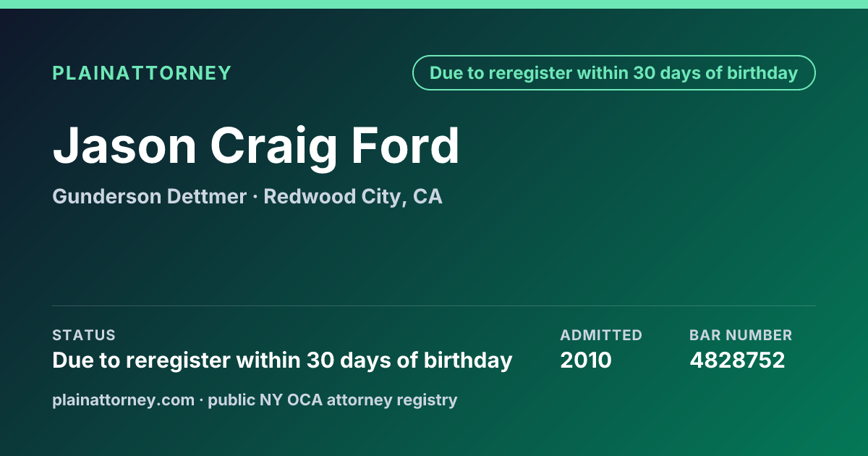Select the bar number 4828752
The height and width of the screenshot is (456, 868).
tap(737, 360)
